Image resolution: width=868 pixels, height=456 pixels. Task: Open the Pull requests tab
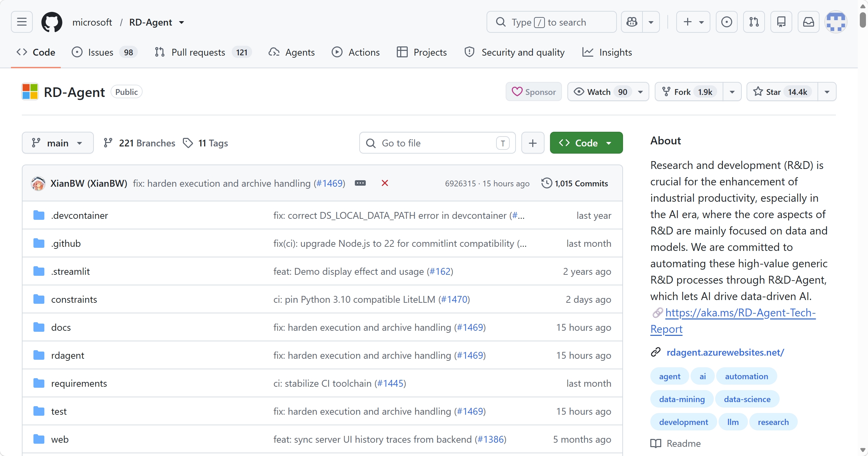coord(203,52)
